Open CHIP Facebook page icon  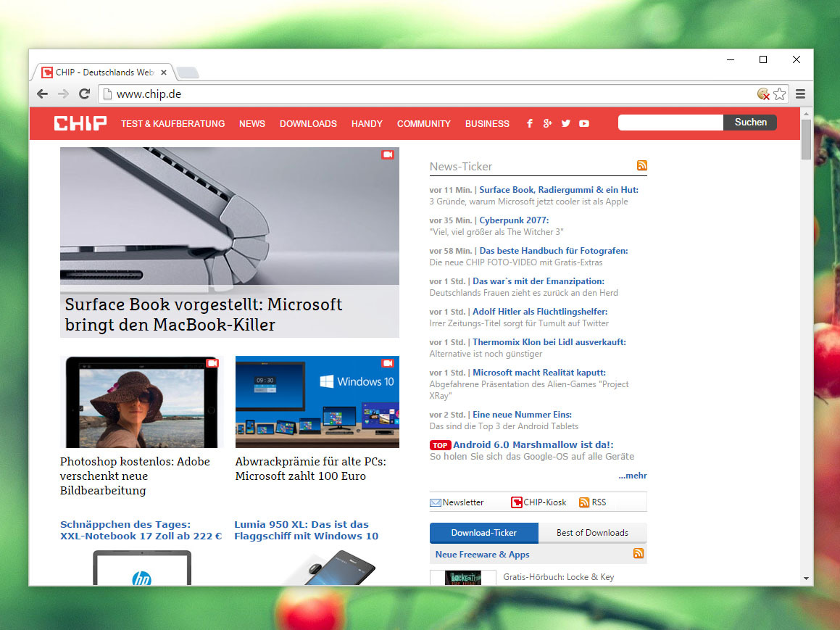tap(529, 123)
